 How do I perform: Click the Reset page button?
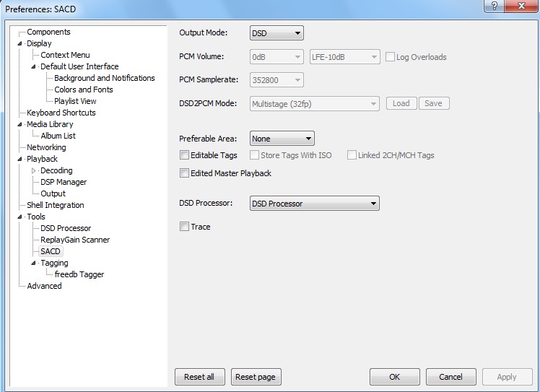tap(256, 377)
